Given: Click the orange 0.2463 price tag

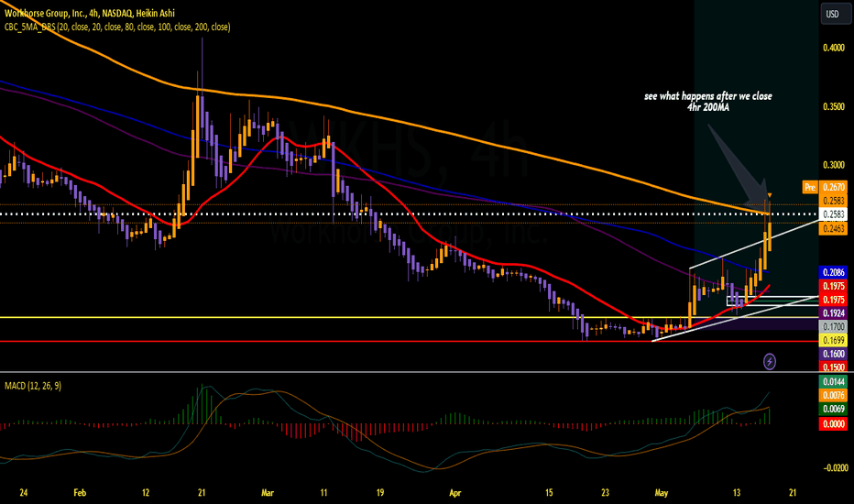Looking at the screenshot, I should tap(833, 228).
